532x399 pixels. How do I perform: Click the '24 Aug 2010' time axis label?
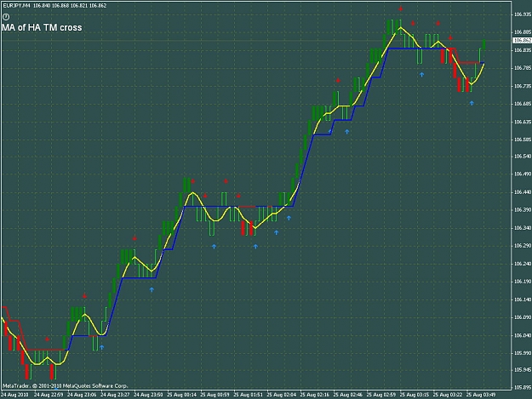point(14,395)
